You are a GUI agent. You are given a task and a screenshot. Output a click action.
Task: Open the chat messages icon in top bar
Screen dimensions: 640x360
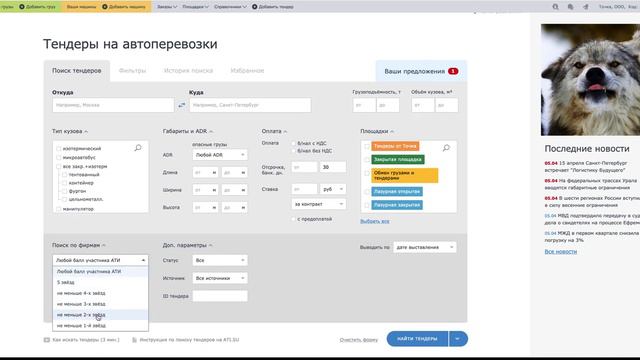[570, 7]
